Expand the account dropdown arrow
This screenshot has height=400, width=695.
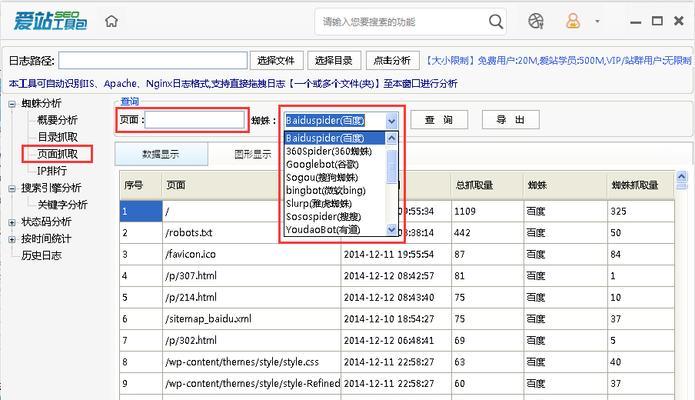pyautogui.click(x=597, y=21)
